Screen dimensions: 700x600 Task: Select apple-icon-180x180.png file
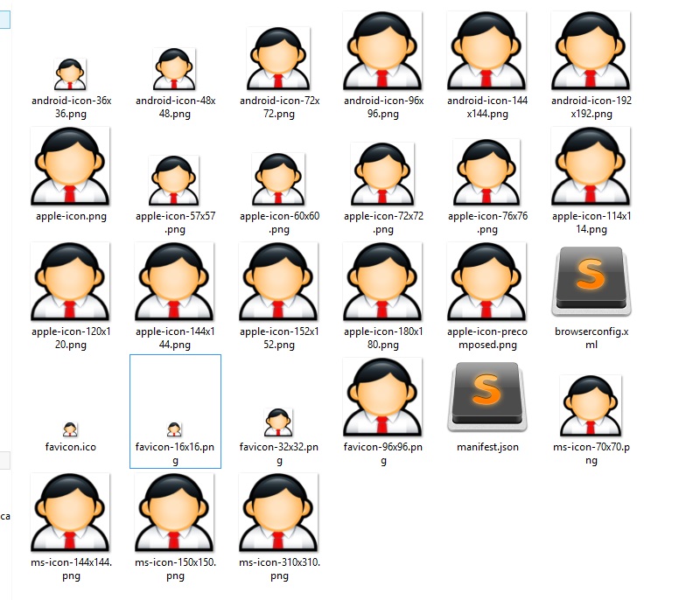tap(382, 283)
